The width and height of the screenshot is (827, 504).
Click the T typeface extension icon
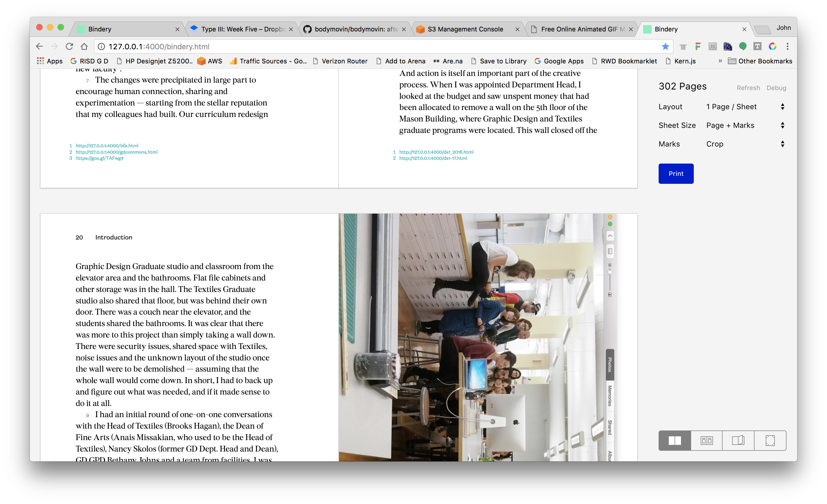tap(757, 47)
